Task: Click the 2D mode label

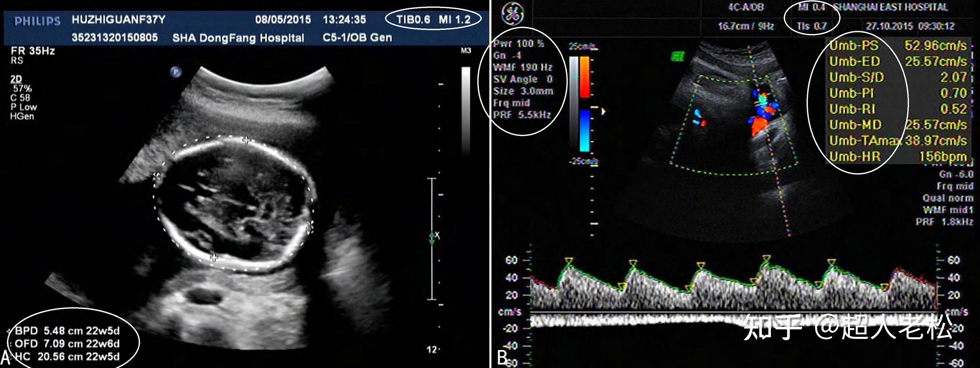Action: 16,79
